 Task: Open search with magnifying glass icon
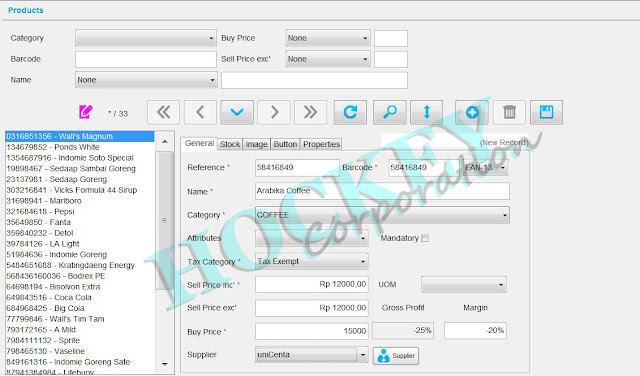[x=390, y=112]
